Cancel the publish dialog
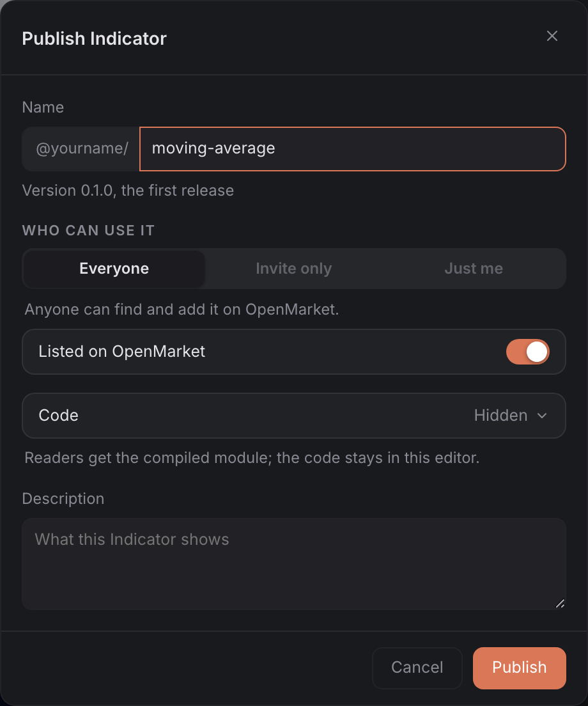 [417, 668]
